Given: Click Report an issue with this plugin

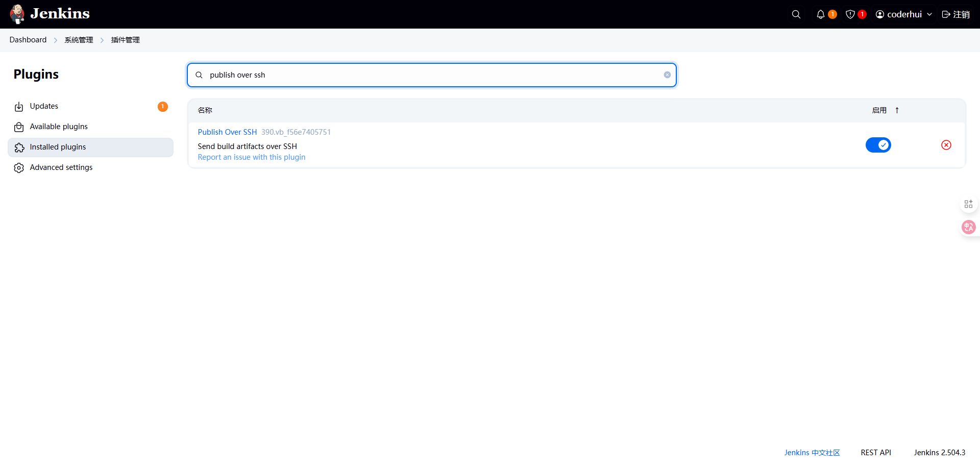Looking at the screenshot, I should click(252, 157).
